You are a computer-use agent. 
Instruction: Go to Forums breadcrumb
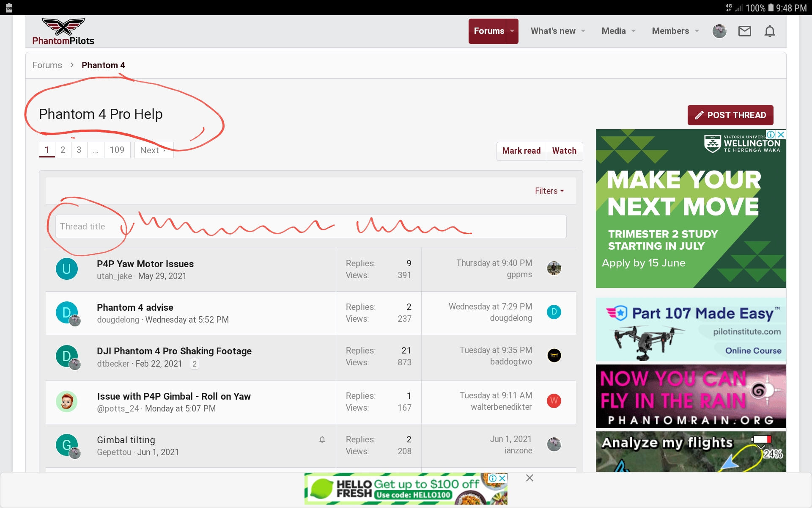click(x=47, y=65)
